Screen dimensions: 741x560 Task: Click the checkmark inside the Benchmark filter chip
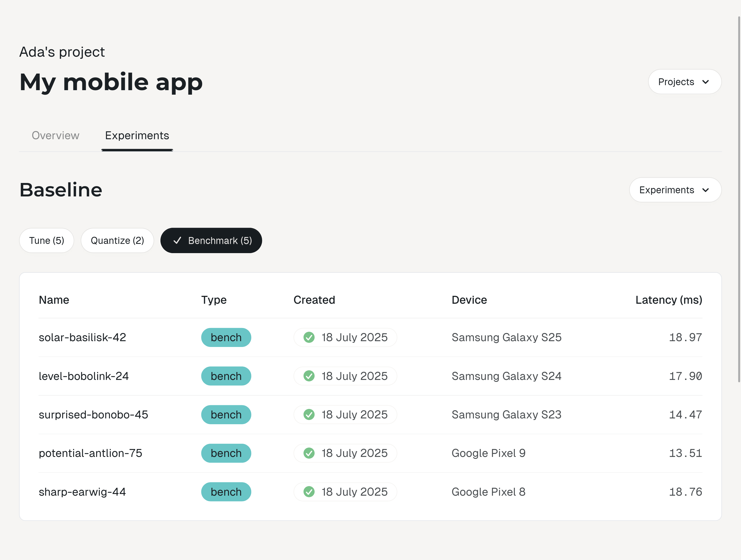pos(178,240)
